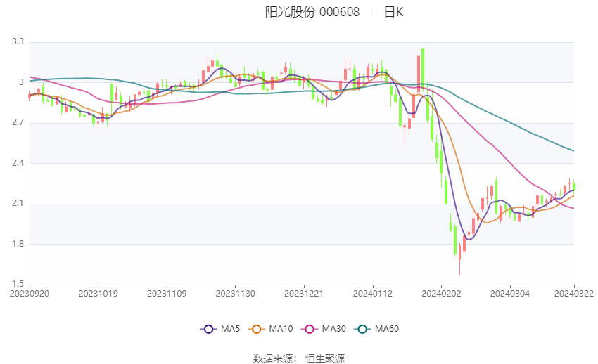Viewport: 598px width, 364px height.
Task: Click the 20240322 date axis label
Action: (574, 294)
